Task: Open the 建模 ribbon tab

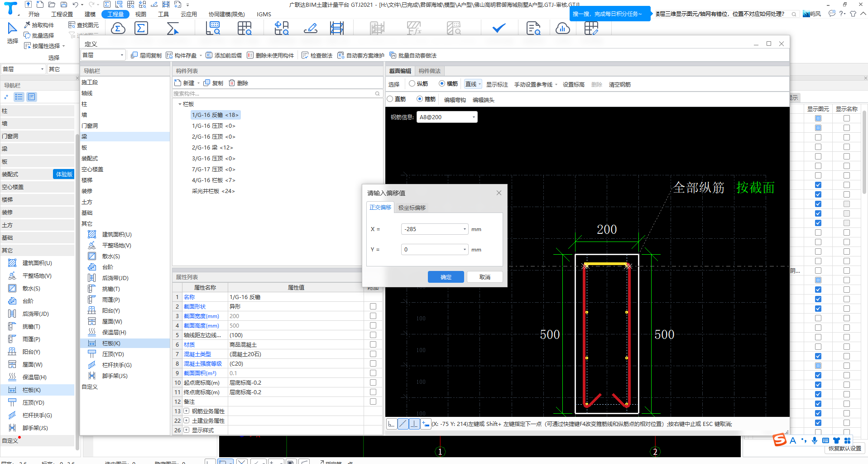Action: click(90, 14)
